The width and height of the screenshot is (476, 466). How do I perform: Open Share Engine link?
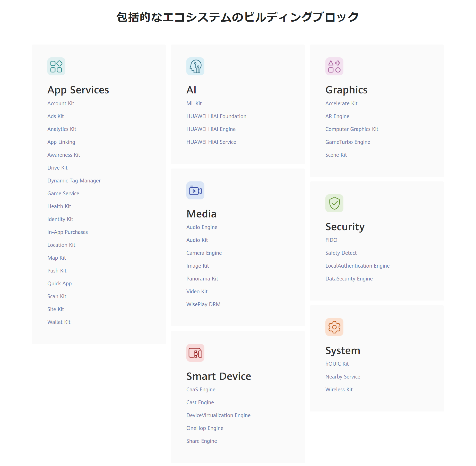[202, 441]
